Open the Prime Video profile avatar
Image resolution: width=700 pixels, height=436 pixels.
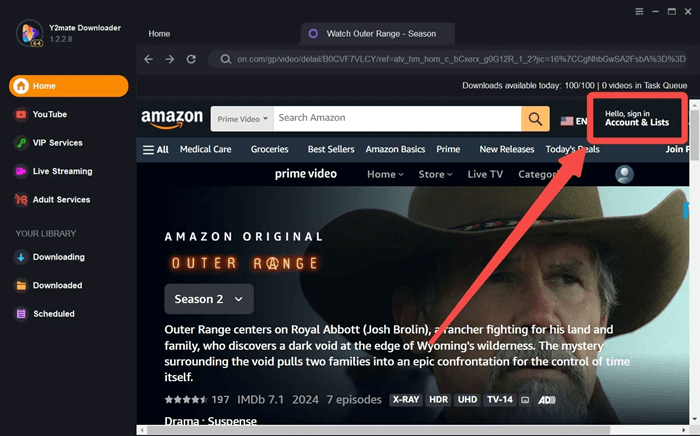[x=624, y=174]
